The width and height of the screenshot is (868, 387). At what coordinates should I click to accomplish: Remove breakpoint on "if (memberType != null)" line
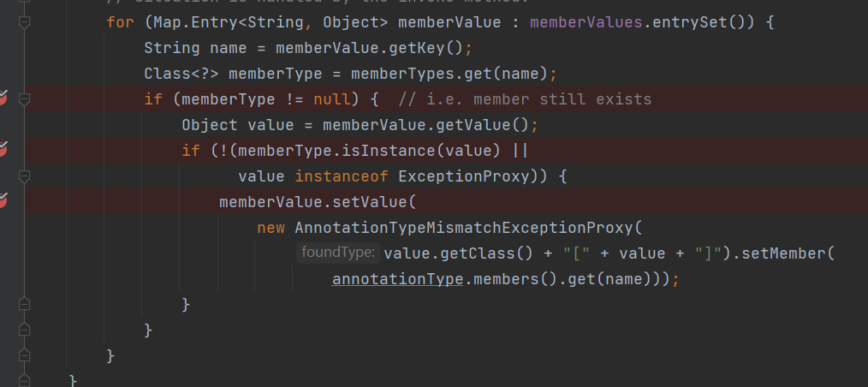point(3,99)
